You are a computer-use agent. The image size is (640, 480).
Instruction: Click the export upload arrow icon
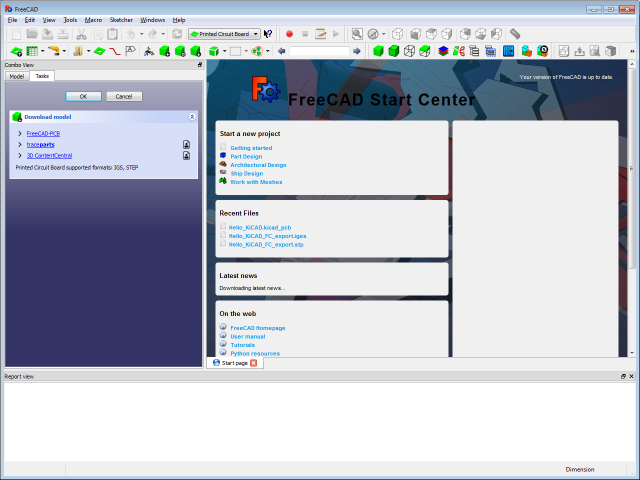(579, 51)
